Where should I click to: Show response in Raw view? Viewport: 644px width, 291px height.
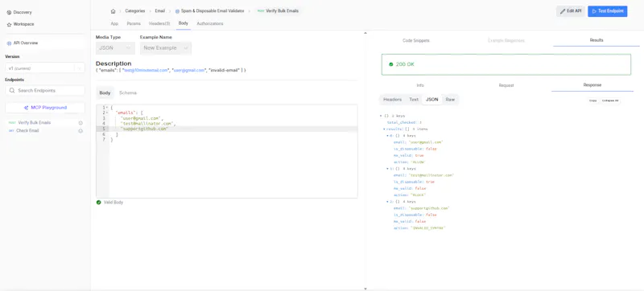(x=450, y=100)
